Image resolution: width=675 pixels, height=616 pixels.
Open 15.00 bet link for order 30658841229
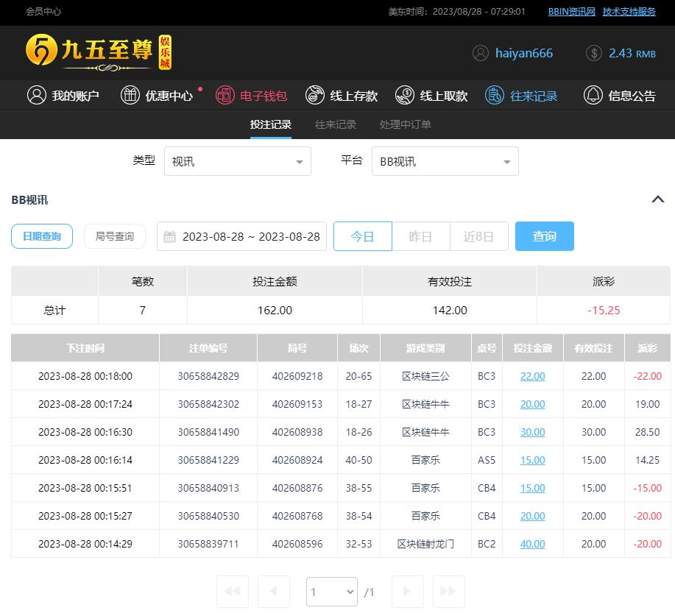[532, 460]
